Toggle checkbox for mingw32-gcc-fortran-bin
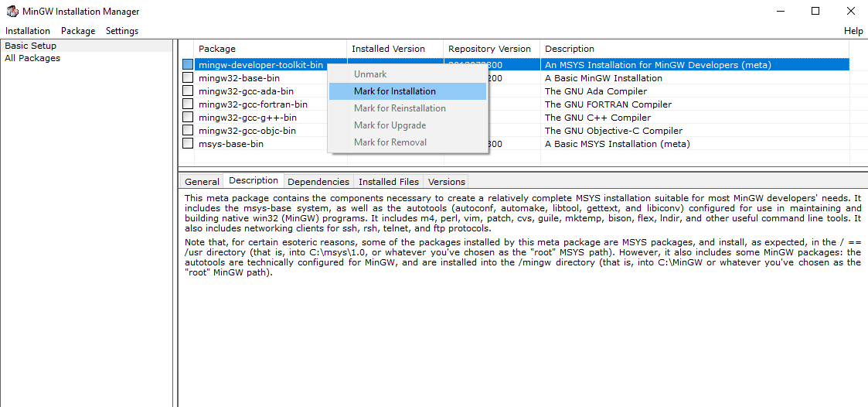The height and width of the screenshot is (407, 868). click(188, 104)
